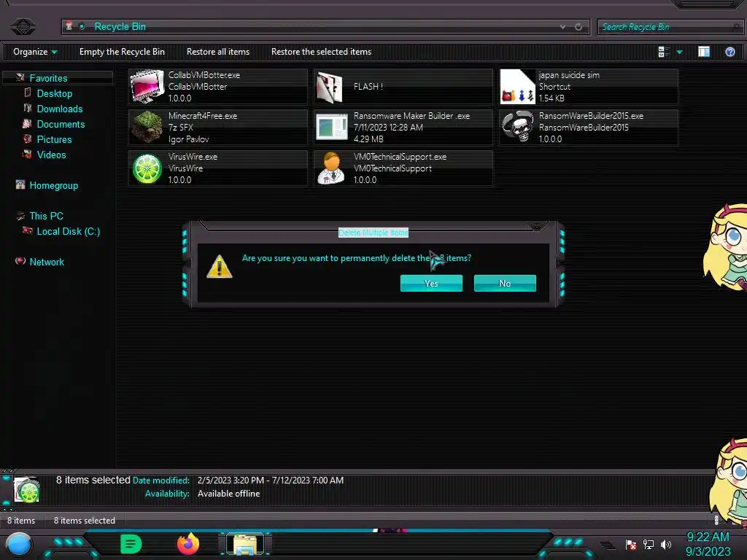Open Homegroup in the sidebar
This screenshot has height=560, width=747.
(x=53, y=185)
